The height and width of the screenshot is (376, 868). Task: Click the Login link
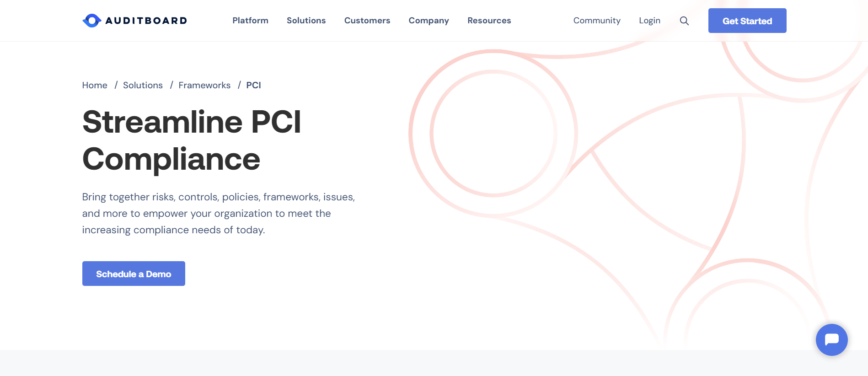click(x=649, y=21)
